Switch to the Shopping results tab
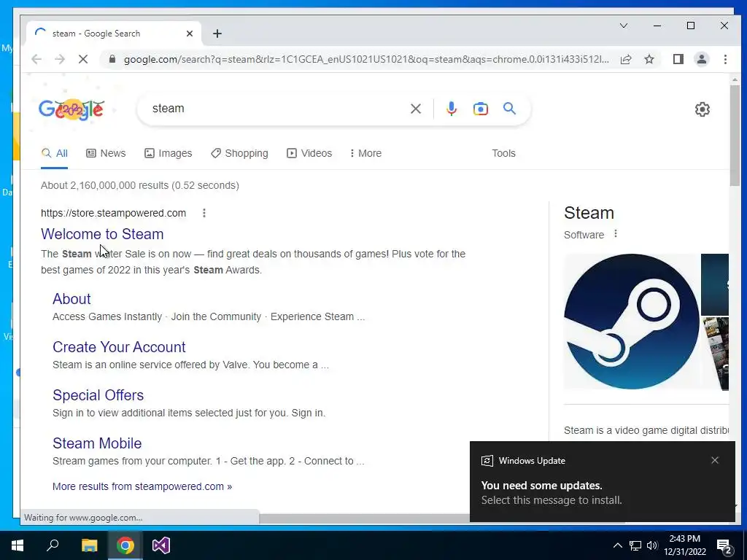This screenshot has width=747, height=560. click(239, 153)
